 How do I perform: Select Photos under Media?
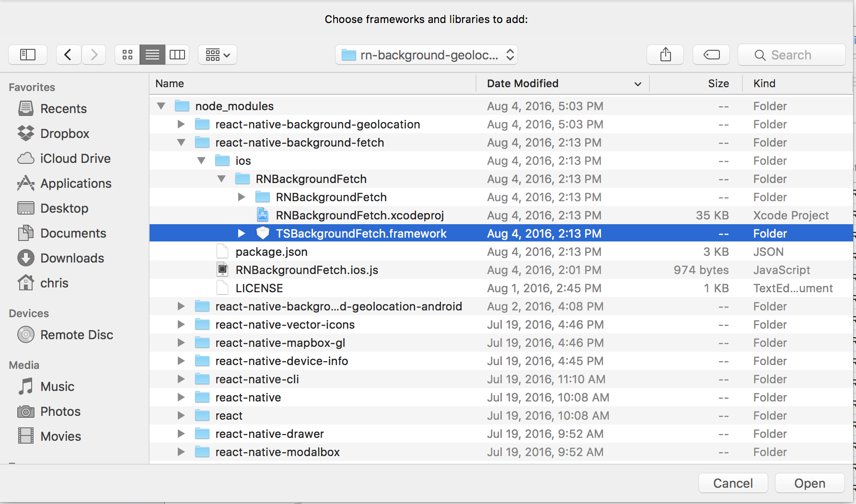(x=60, y=412)
